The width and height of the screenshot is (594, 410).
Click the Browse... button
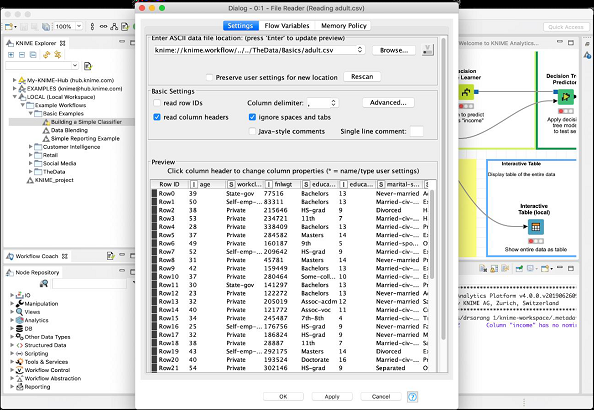[394, 50]
